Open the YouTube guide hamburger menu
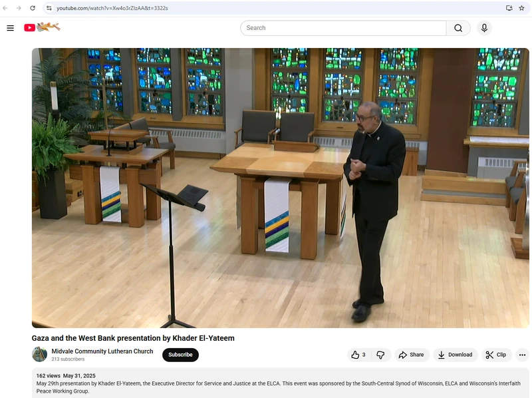The height and width of the screenshot is (398, 532). point(11,28)
